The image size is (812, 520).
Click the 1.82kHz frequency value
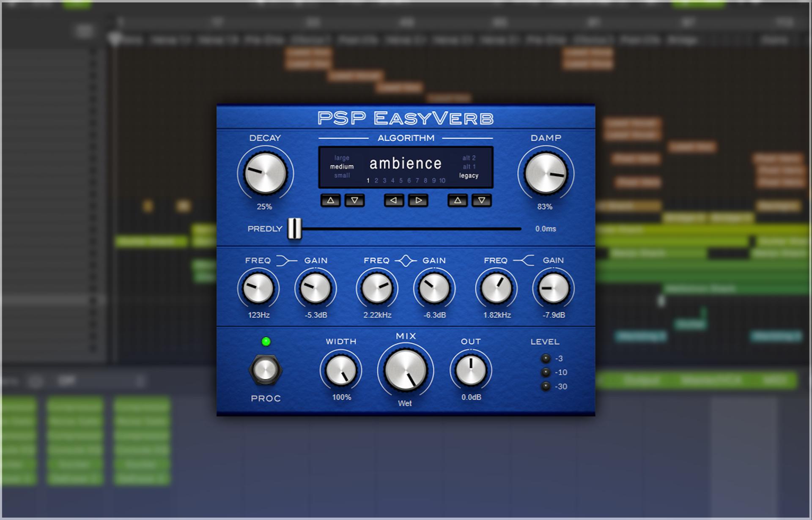click(497, 315)
